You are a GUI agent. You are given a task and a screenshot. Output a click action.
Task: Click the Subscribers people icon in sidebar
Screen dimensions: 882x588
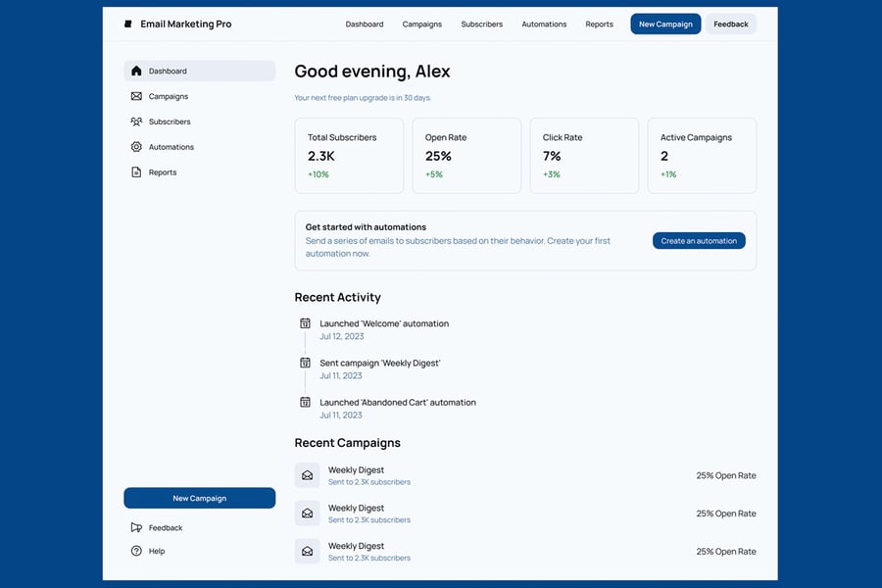pos(136,122)
